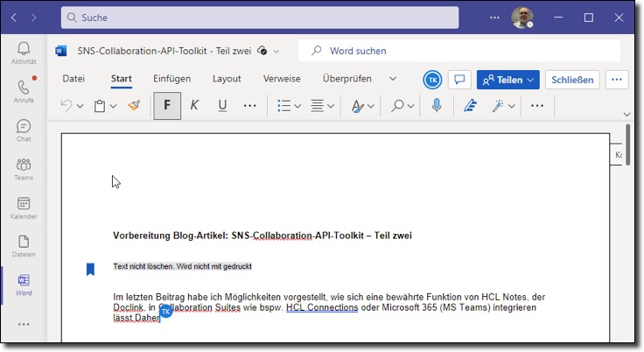
Task: Open the Layout tab
Action: click(227, 79)
